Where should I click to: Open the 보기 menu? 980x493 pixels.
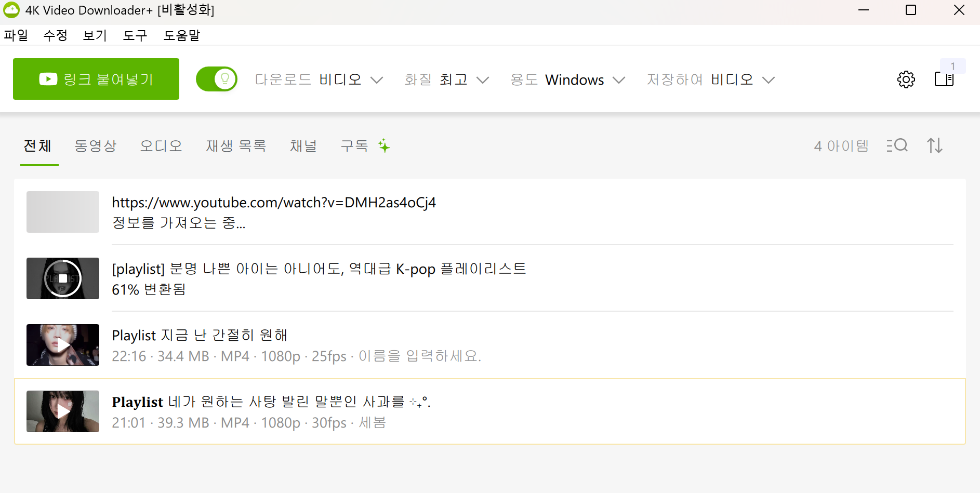pyautogui.click(x=95, y=35)
